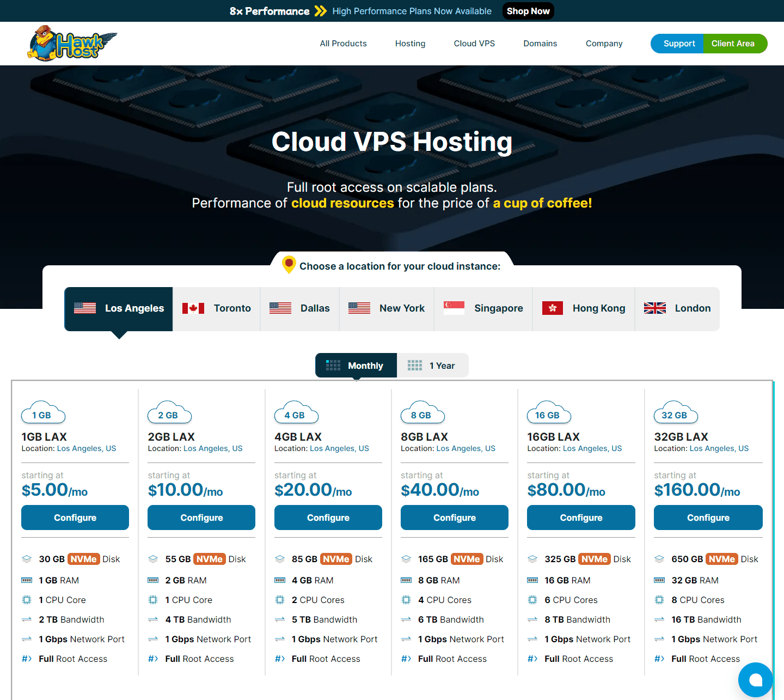Click the Singapore flag icon
Viewport: 784px width, 700px height.
(454, 308)
